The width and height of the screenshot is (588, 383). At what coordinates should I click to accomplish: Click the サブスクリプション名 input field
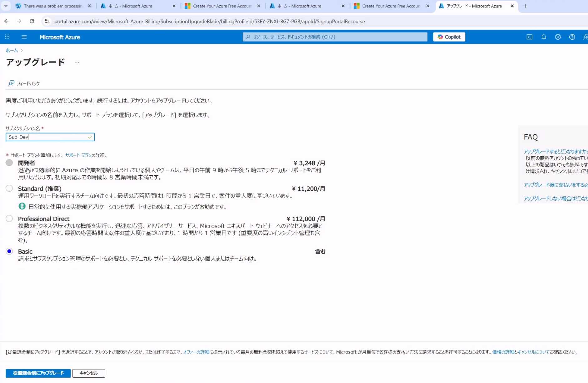pos(47,137)
